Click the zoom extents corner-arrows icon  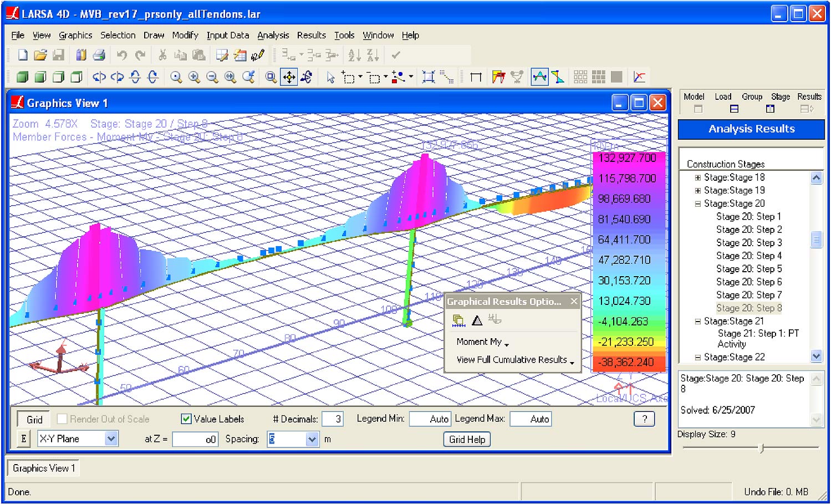[x=428, y=77]
